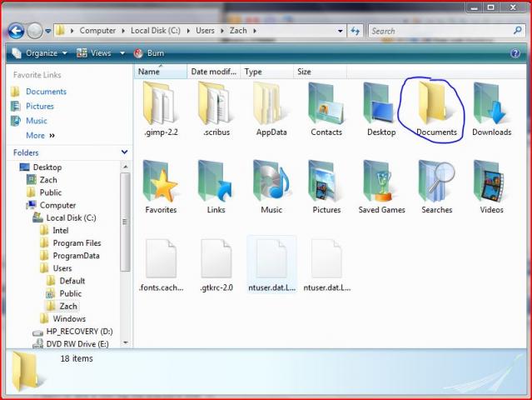Open the Downloads folder
The height and width of the screenshot is (400, 532).
(492, 108)
